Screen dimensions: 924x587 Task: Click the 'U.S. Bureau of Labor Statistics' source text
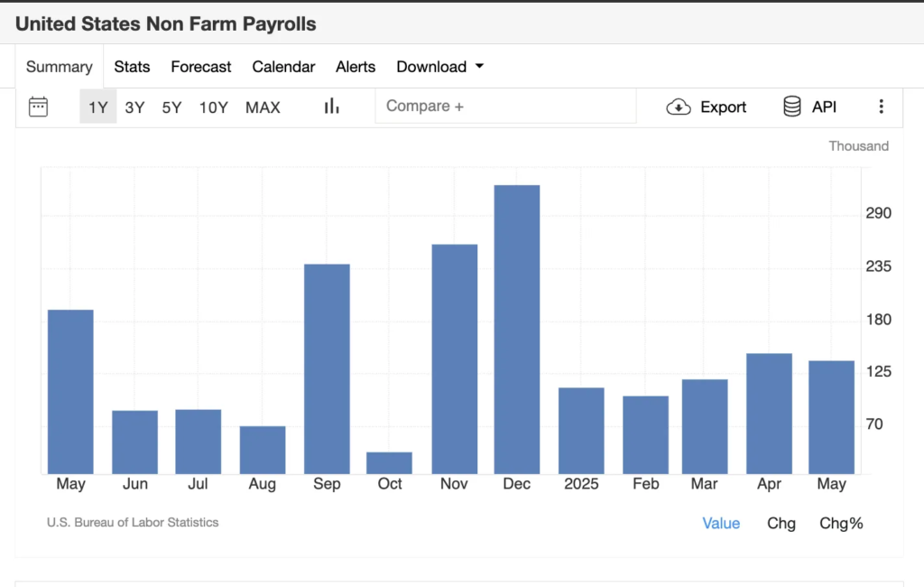(x=133, y=522)
